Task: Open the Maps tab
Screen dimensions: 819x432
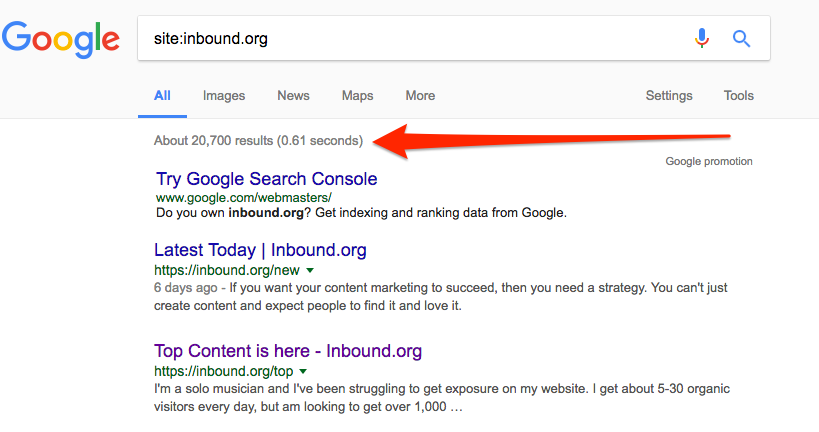Action: [x=357, y=96]
